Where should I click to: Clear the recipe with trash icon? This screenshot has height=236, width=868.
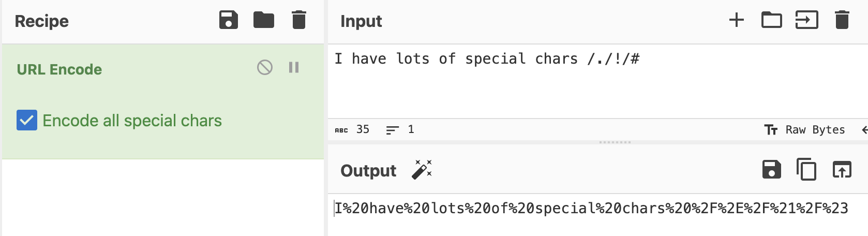click(x=299, y=20)
